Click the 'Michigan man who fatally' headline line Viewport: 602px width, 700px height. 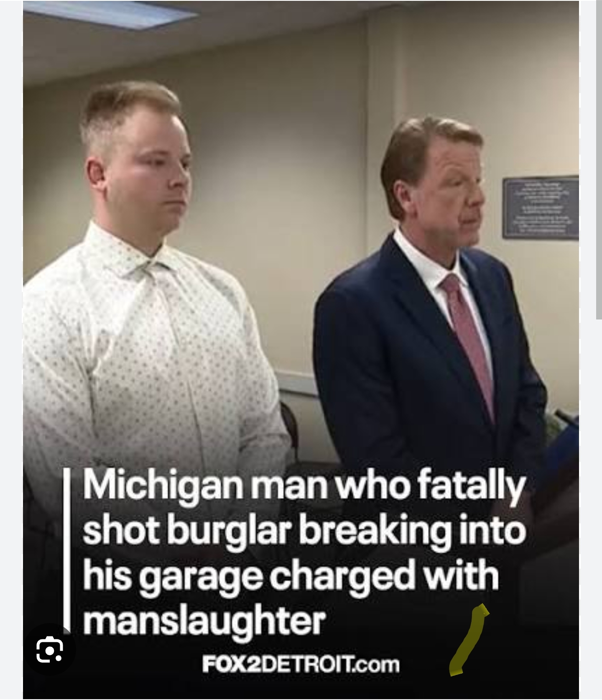point(304,486)
